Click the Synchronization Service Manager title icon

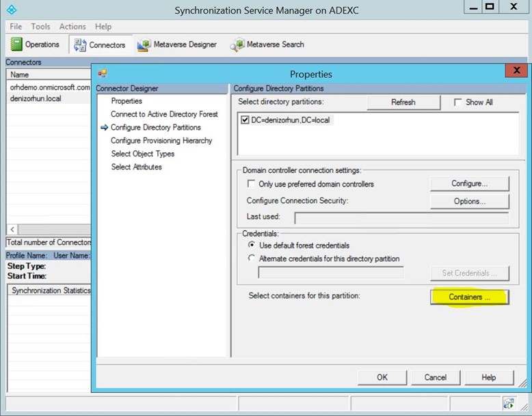click(x=12, y=10)
